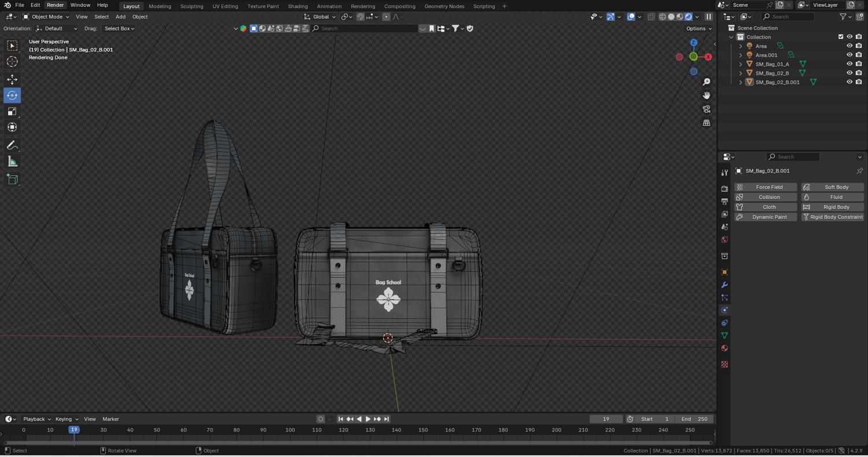Select the Measure ruler tool

tap(12, 162)
